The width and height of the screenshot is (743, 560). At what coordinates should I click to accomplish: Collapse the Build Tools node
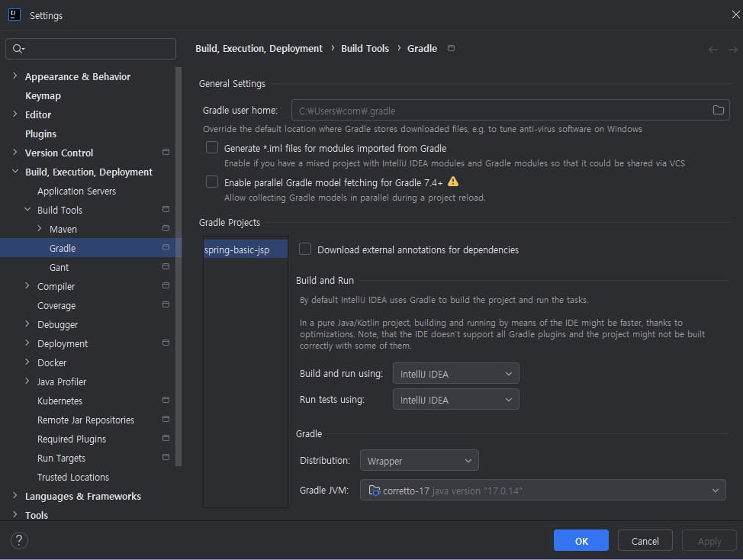click(27, 209)
